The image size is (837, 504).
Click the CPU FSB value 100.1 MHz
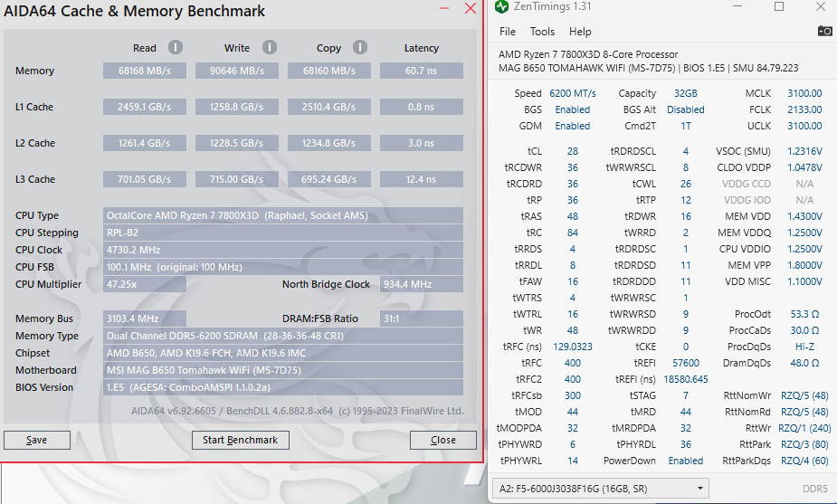(283, 267)
